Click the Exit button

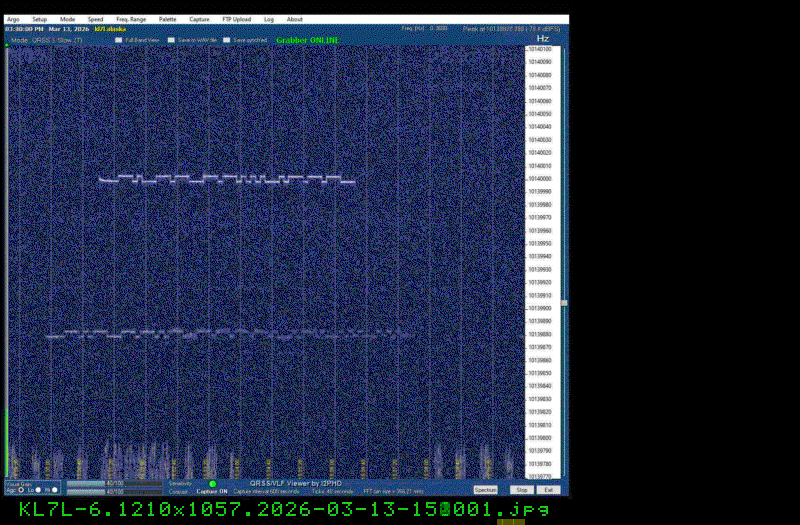pos(548,490)
